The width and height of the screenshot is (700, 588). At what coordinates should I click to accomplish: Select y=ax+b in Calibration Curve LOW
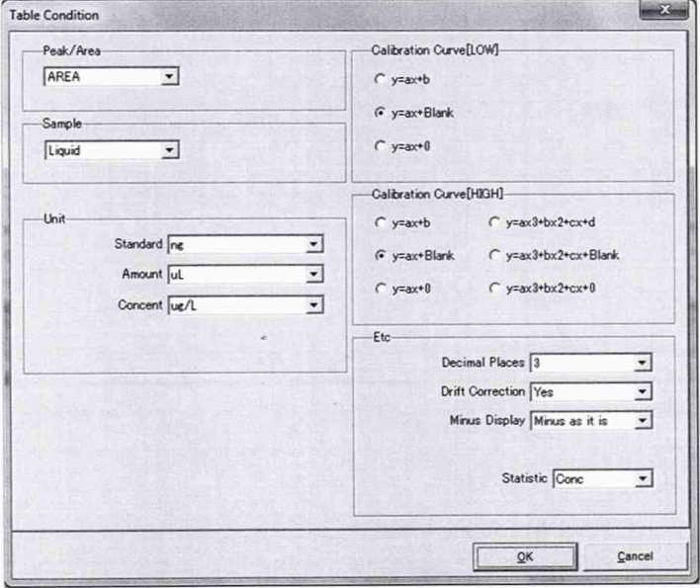pos(381,79)
